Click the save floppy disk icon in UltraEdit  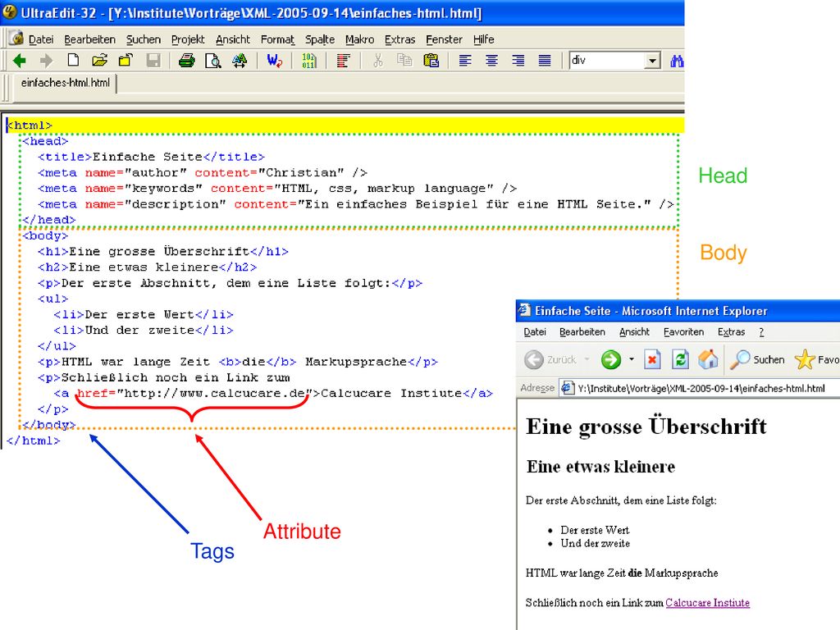pos(153,61)
